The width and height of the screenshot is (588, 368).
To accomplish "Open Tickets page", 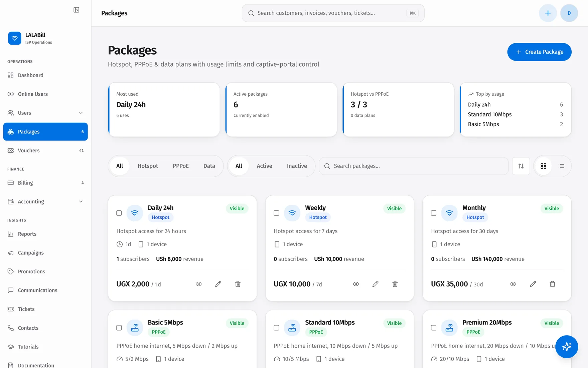I will (45, 309).
